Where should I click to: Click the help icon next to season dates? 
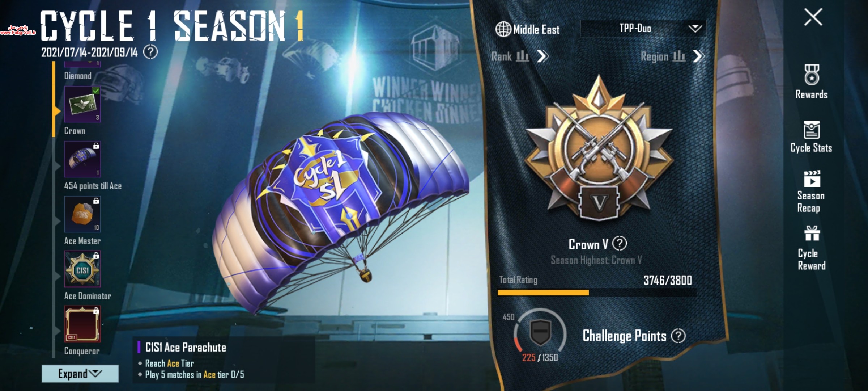[x=150, y=52]
